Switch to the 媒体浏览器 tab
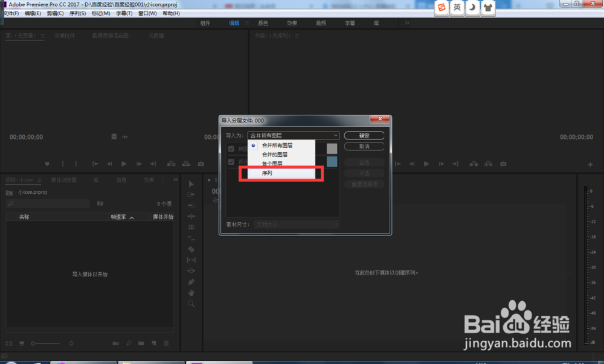 63,180
